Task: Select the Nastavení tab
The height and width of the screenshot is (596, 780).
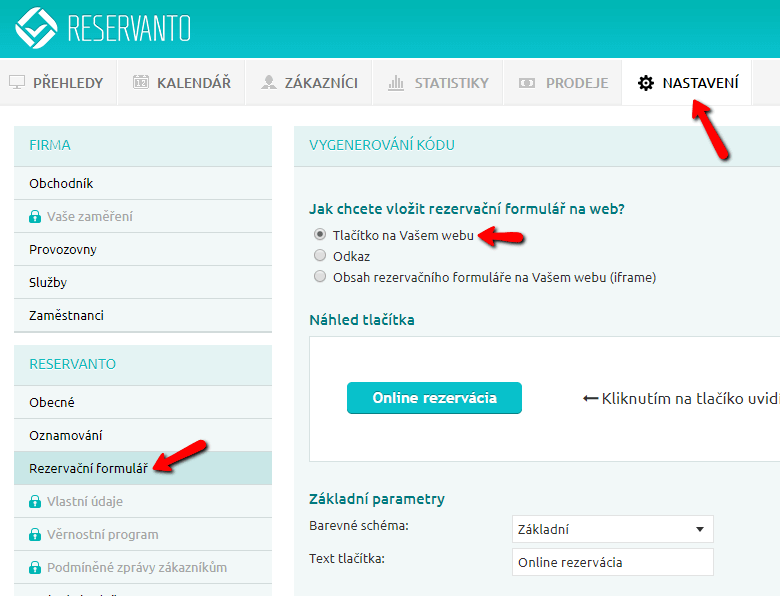Action: click(x=687, y=83)
